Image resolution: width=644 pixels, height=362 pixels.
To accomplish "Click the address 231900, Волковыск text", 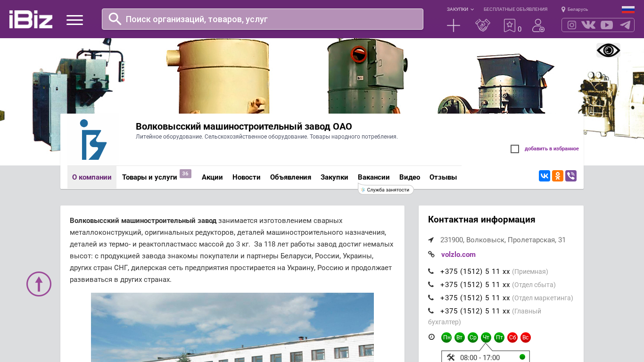I will tap(503, 240).
